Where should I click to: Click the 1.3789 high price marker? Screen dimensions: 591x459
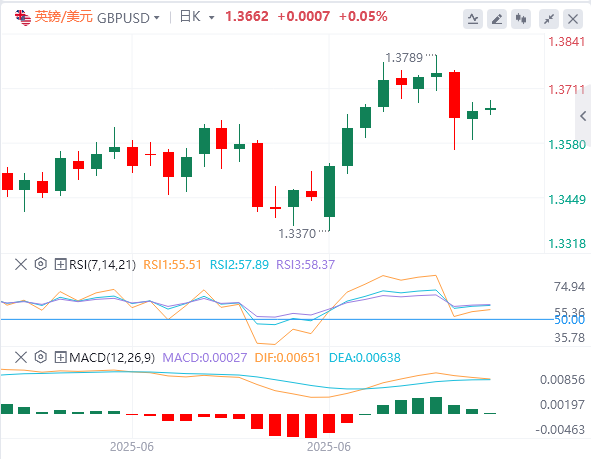point(404,58)
